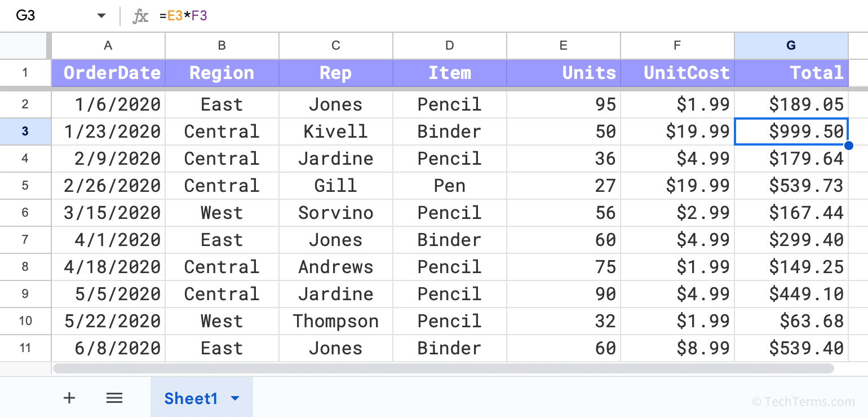Click the select-all corner box
Viewport: 868px width, 417px height.
(25, 46)
